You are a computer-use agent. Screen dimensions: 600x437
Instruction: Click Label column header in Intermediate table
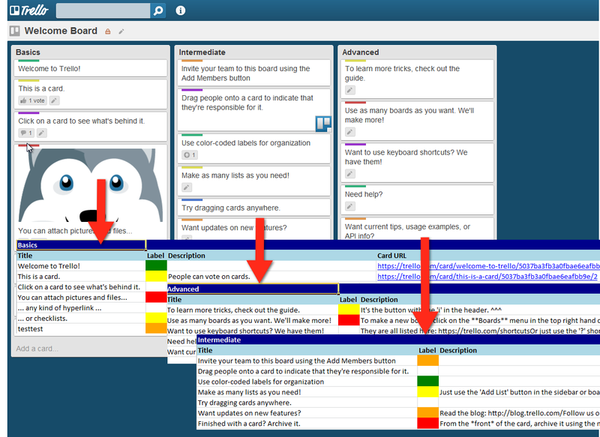[427, 350]
